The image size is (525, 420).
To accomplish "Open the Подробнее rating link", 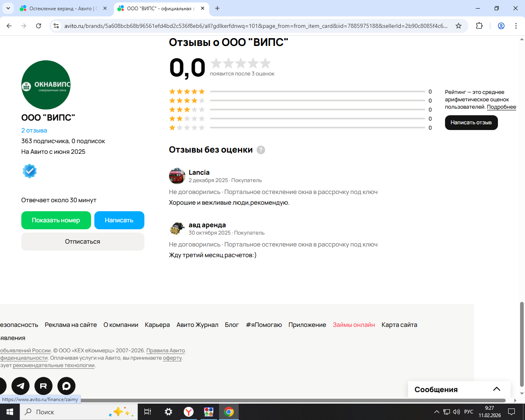I will (502, 107).
